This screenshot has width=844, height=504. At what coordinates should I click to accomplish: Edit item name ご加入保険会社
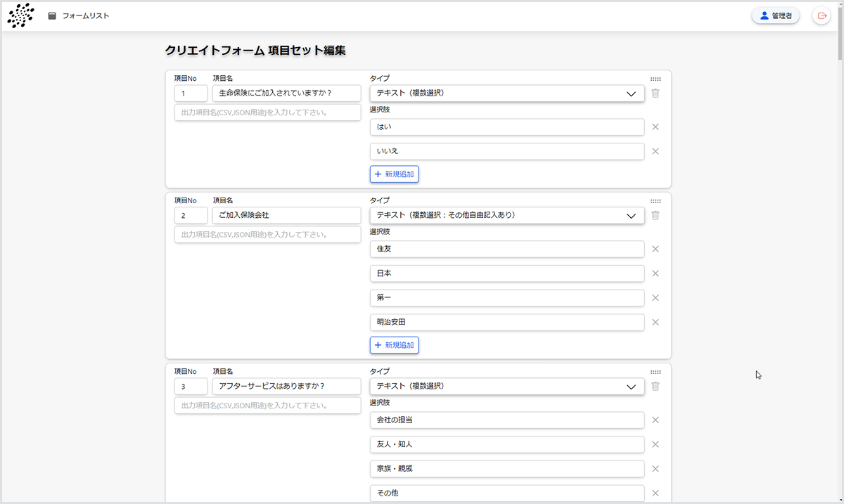pos(286,215)
